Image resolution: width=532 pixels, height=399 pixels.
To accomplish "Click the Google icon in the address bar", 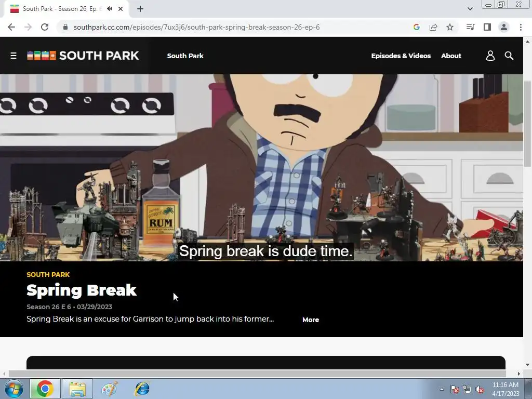I will [x=417, y=27].
